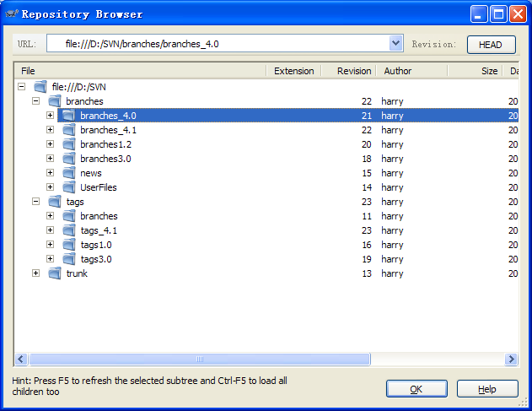Sort by the Size column header
This screenshot has height=411, width=532.
point(475,71)
